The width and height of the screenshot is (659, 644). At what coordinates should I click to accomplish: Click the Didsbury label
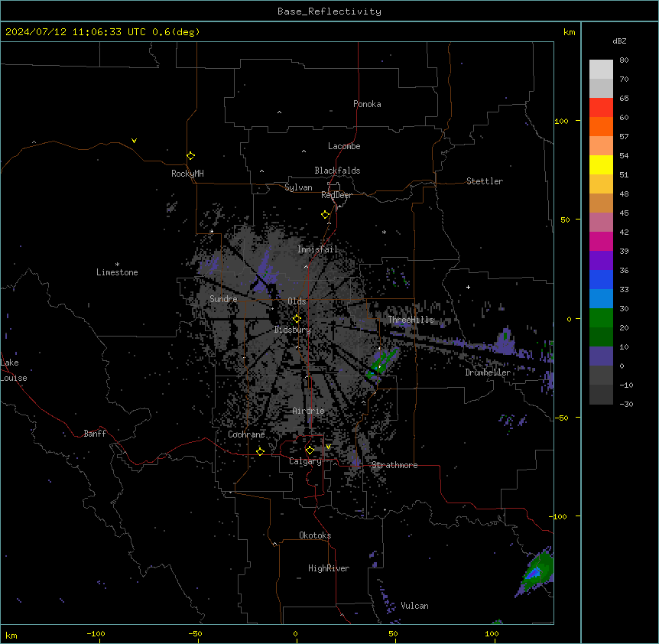click(293, 330)
